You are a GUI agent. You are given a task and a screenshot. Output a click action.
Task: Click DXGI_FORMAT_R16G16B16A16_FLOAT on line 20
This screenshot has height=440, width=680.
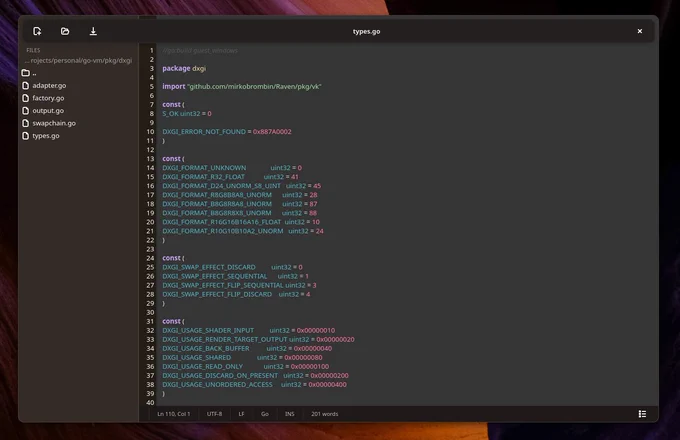point(222,222)
